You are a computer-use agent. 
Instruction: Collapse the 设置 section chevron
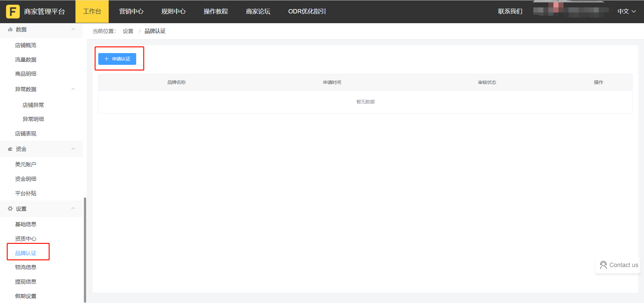coord(73,209)
